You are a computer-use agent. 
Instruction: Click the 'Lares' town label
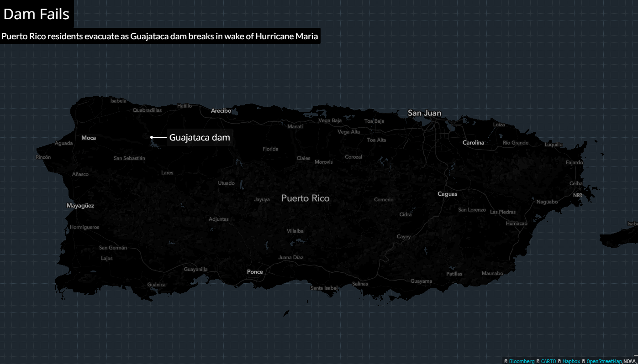(x=167, y=173)
